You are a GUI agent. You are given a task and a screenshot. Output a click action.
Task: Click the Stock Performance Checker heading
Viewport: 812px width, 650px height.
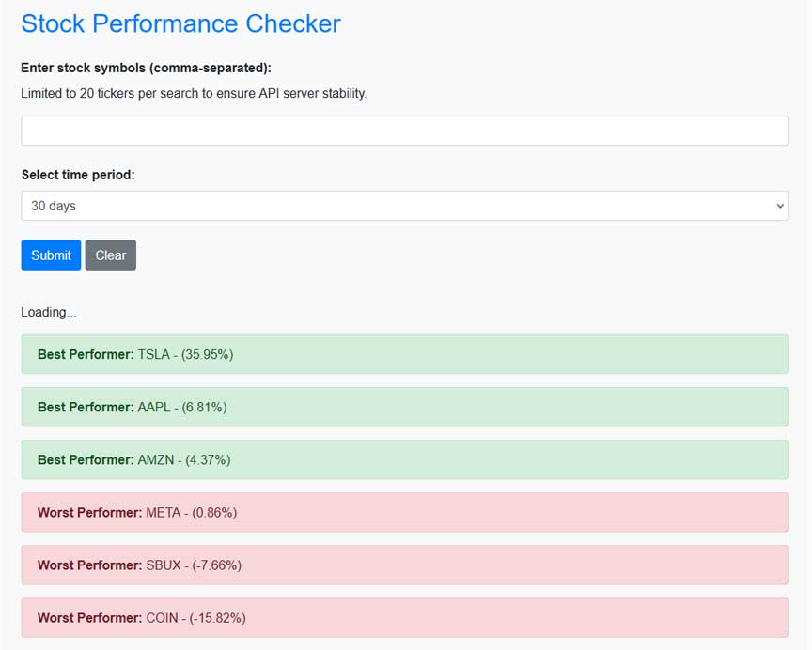click(x=180, y=23)
